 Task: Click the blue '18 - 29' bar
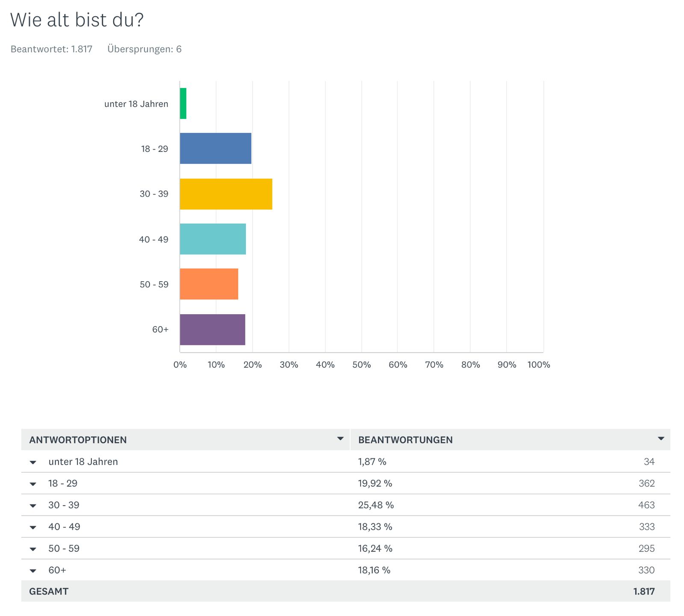pos(215,148)
